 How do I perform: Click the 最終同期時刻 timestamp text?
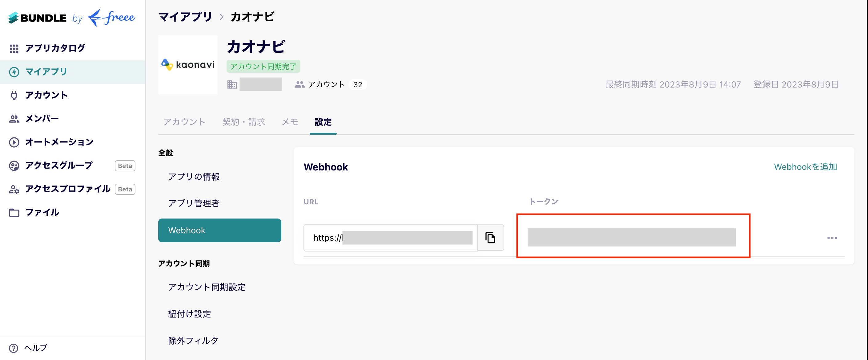point(673,84)
